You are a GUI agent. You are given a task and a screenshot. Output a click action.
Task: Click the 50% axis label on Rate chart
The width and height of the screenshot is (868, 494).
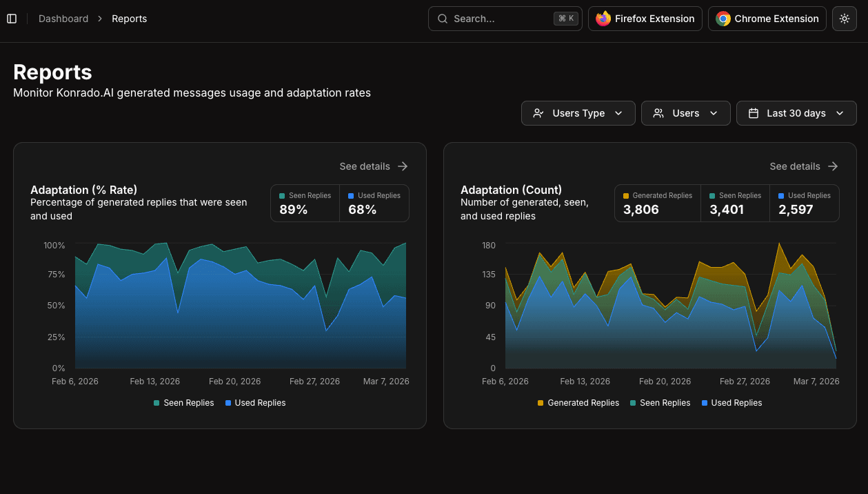click(x=57, y=306)
